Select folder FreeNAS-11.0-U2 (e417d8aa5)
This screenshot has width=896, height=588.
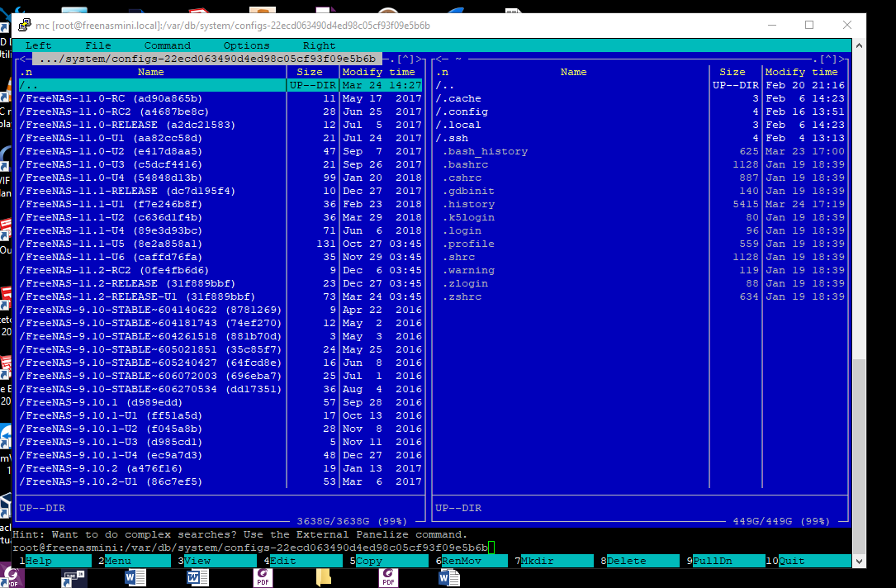(220, 151)
